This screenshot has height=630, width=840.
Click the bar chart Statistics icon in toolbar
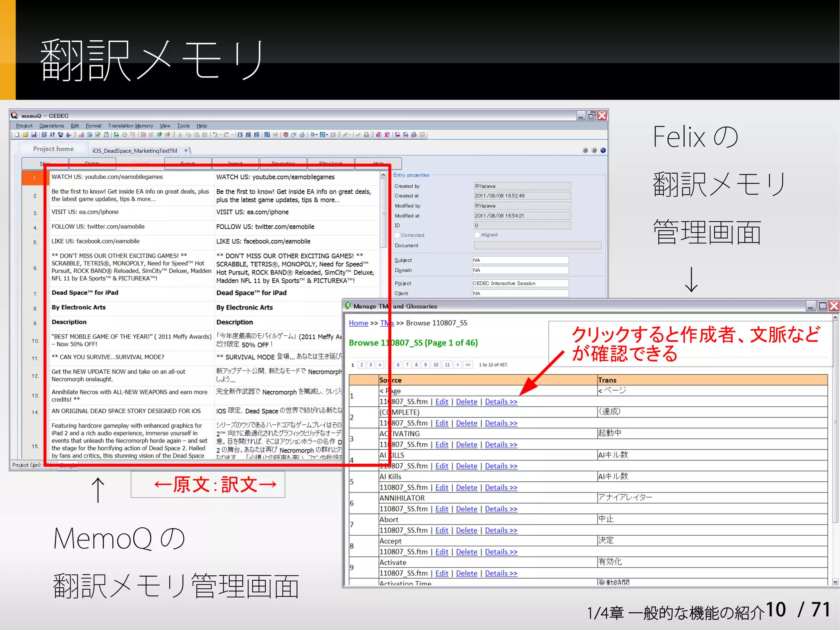click(x=81, y=135)
